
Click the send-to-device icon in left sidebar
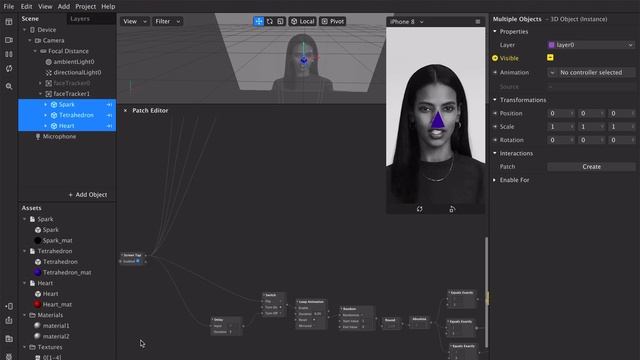(9, 306)
